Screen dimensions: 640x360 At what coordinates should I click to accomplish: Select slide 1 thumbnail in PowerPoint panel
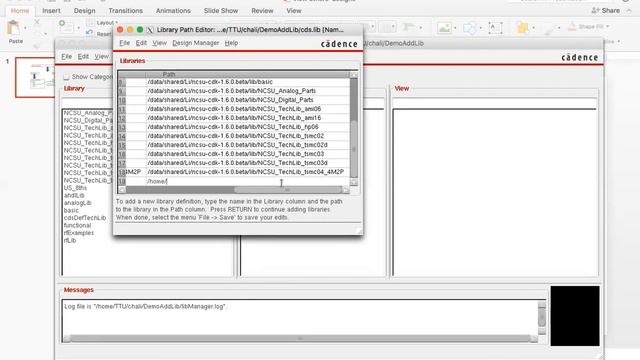coord(35,78)
